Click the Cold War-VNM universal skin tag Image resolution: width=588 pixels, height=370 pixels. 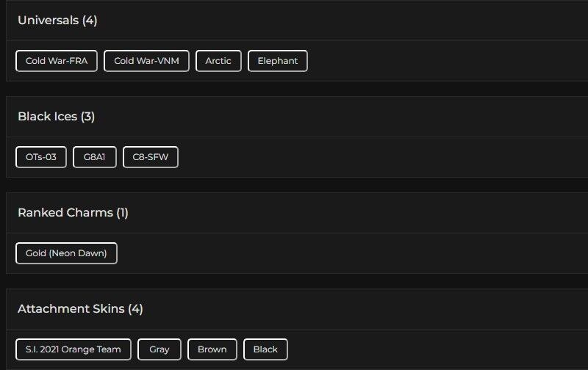pos(147,61)
